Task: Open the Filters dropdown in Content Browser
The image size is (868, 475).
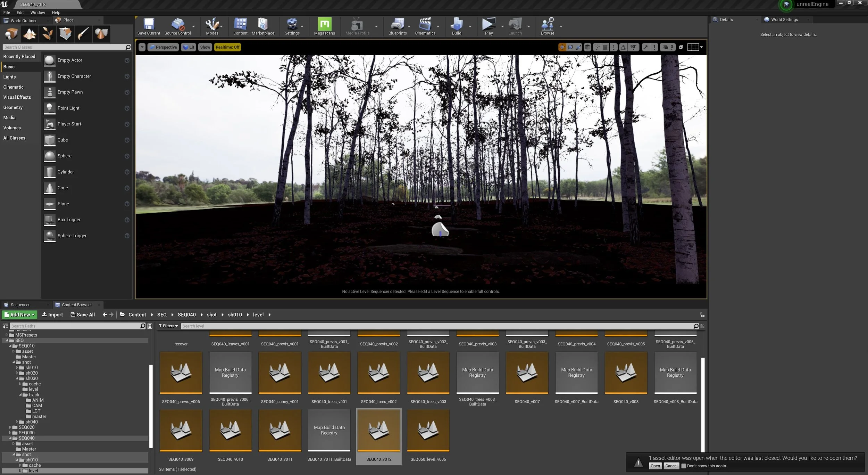Action: pyautogui.click(x=168, y=326)
